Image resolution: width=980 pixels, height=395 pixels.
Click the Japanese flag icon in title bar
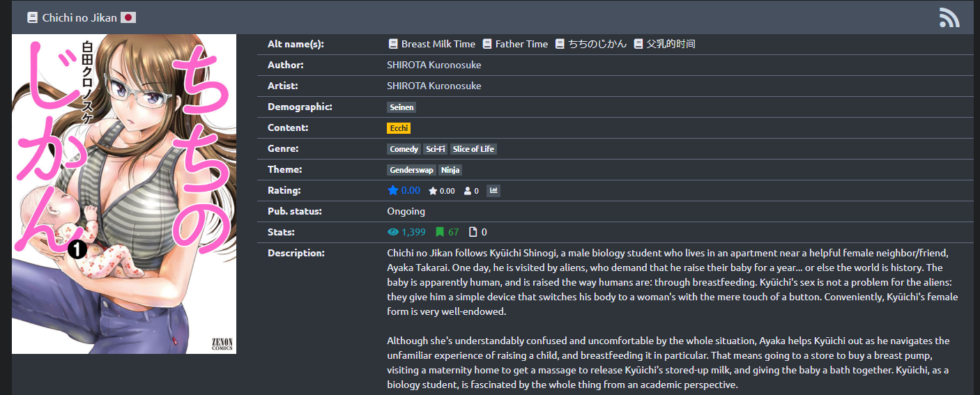tap(128, 17)
